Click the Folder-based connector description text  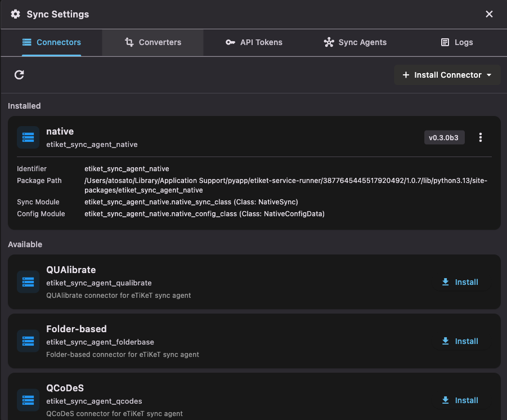[x=123, y=355]
